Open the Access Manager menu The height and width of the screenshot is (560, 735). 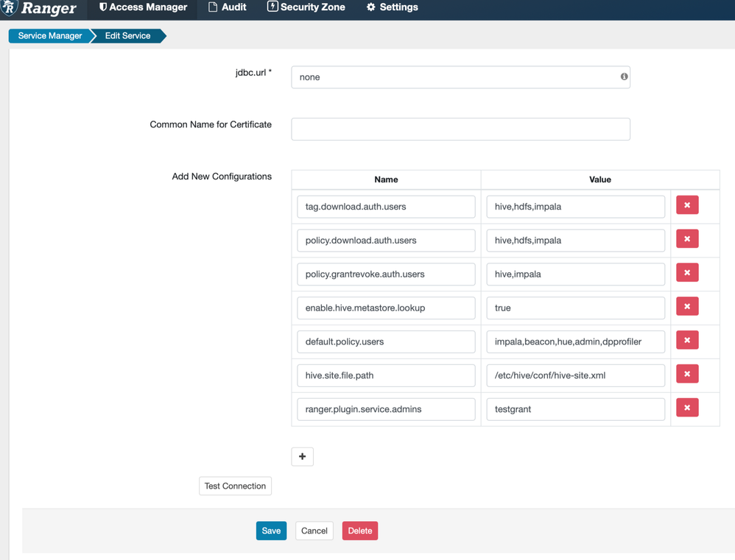(x=143, y=7)
